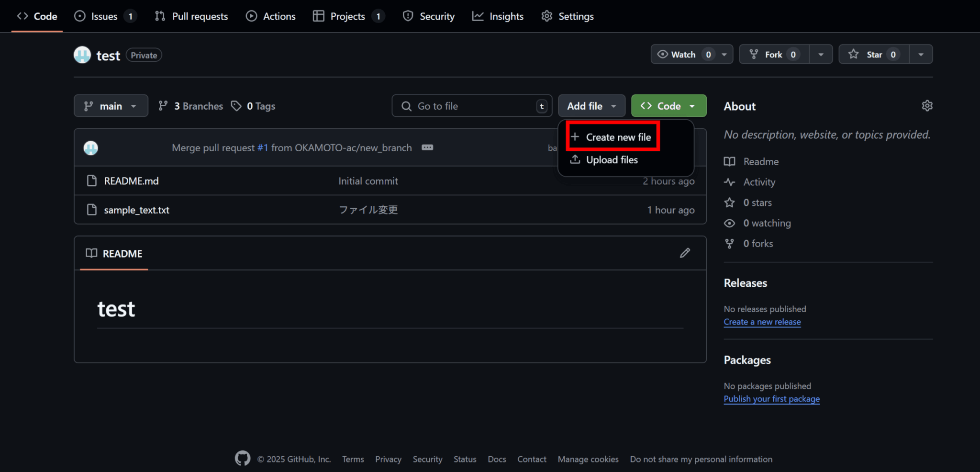Open README.md file
980x472 pixels.
(x=131, y=181)
